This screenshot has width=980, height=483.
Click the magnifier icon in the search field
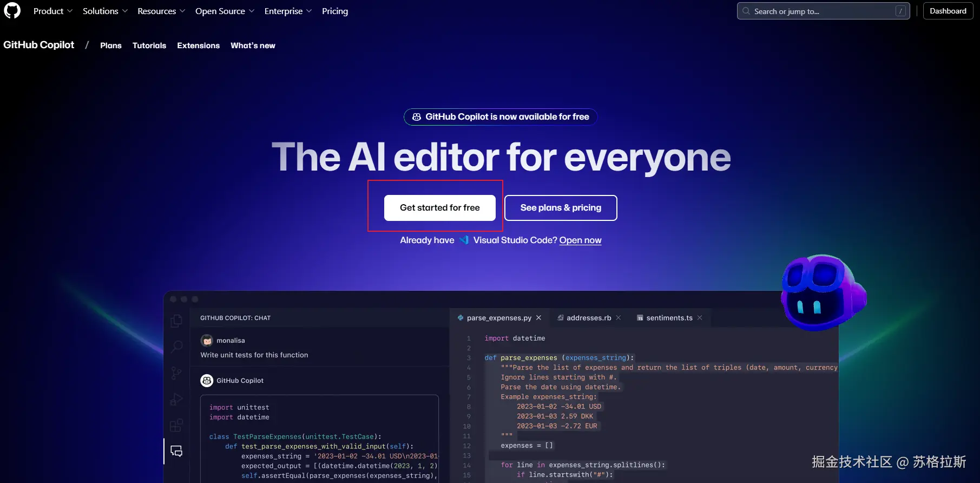click(x=746, y=11)
